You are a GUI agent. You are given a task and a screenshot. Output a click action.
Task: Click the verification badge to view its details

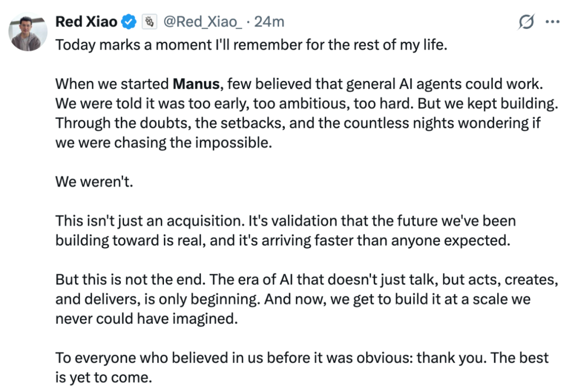[x=128, y=21]
